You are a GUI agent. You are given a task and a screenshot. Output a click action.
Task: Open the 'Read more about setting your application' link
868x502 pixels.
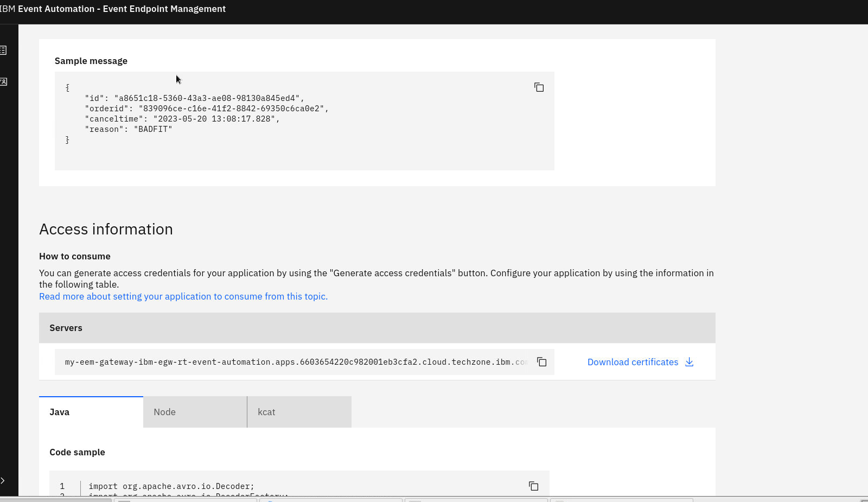pos(183,296)
